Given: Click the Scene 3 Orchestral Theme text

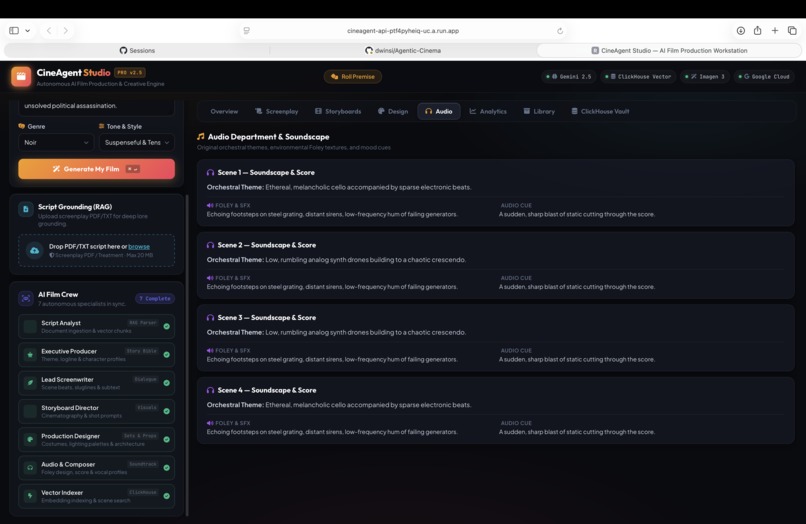Looking at the screenshot, I should pyautogui.click(x=336, y=333).
